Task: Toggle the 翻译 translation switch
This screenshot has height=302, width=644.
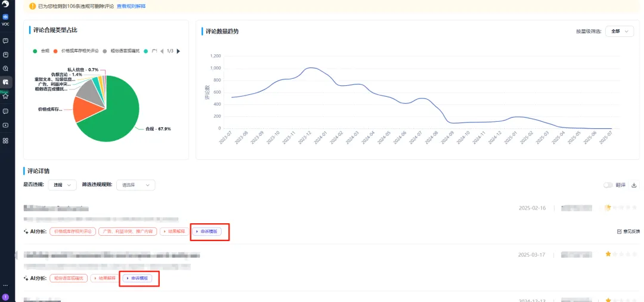Action: click(x=608, y=185)
